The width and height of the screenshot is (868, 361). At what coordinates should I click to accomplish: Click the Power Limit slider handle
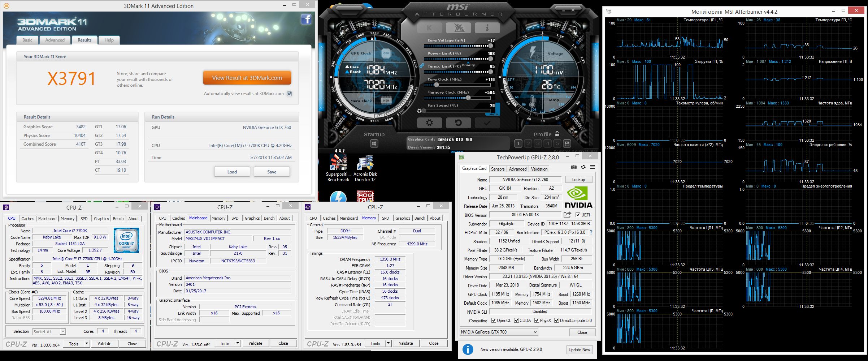pyautogui.click(x=491, y=59)
